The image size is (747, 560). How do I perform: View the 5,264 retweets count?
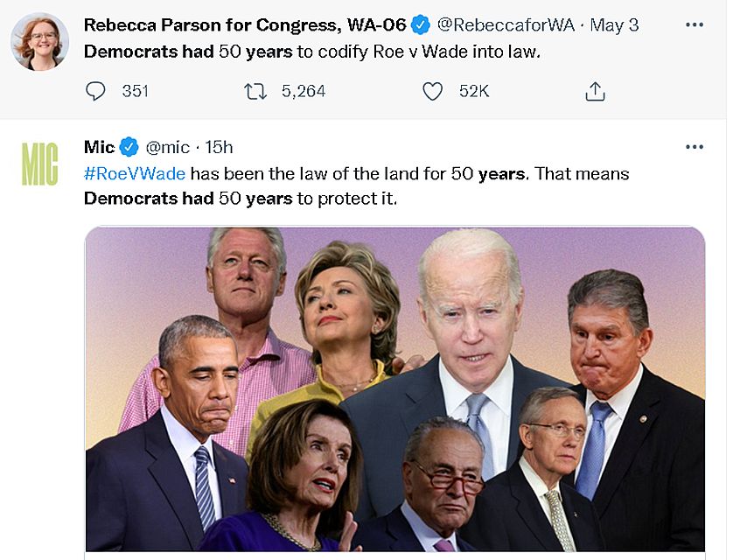[x=304, y=91]
